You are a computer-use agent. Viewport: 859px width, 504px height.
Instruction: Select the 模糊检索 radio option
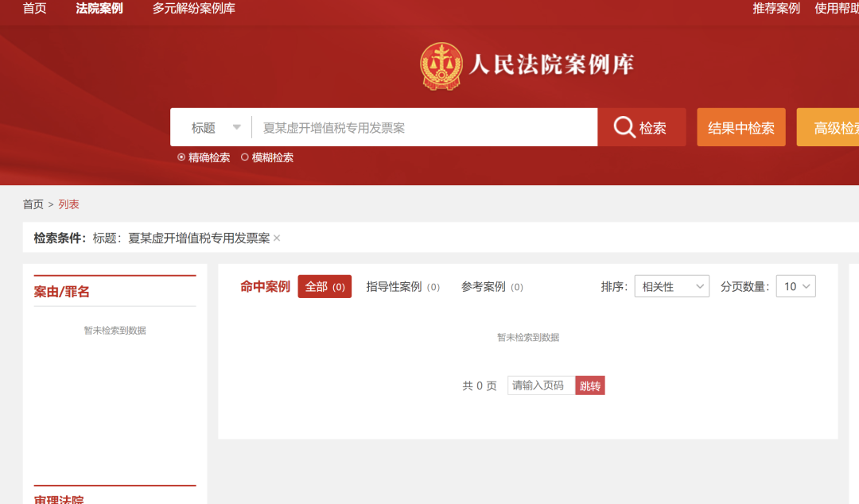coord(245,157)
